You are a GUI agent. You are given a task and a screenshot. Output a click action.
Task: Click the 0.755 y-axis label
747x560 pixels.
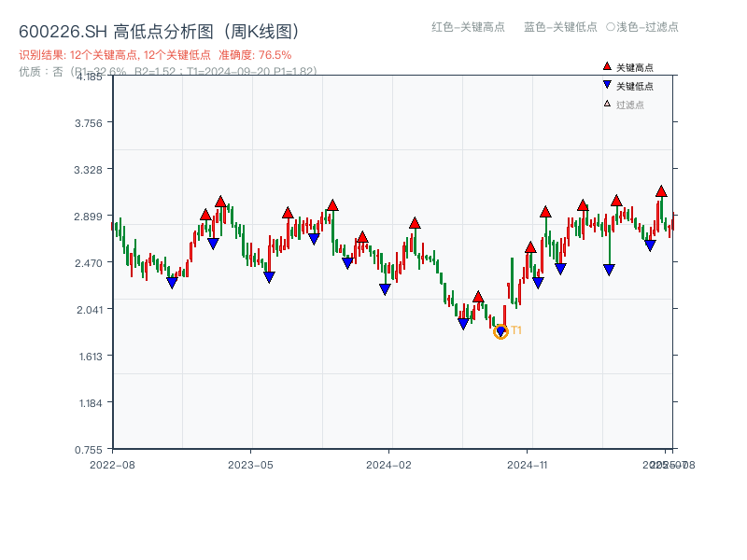pyautogui.click(x=89, y=450)
